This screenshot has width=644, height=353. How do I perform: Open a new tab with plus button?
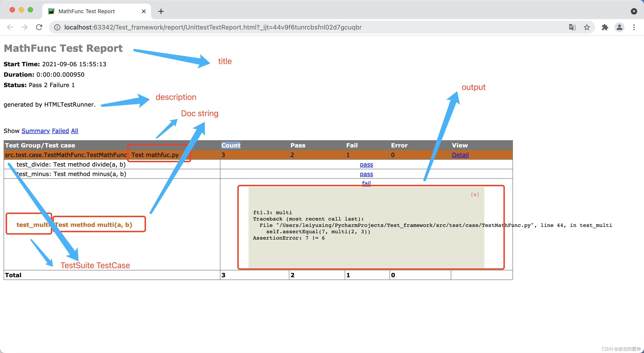click(x=161, y=11)
